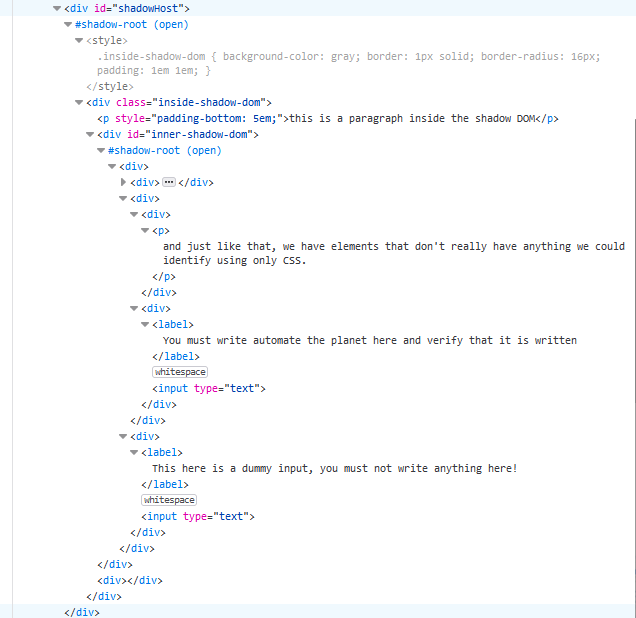The height and width of the screenshot is (618, 636).
Task: Select the closing </p> tag
Action: [x=164, y=277]
